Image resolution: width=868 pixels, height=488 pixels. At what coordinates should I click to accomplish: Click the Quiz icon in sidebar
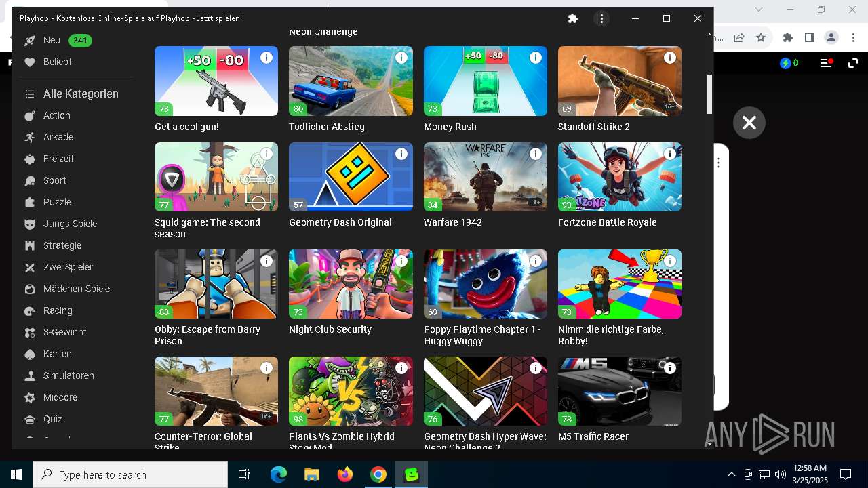click(30, 420)
